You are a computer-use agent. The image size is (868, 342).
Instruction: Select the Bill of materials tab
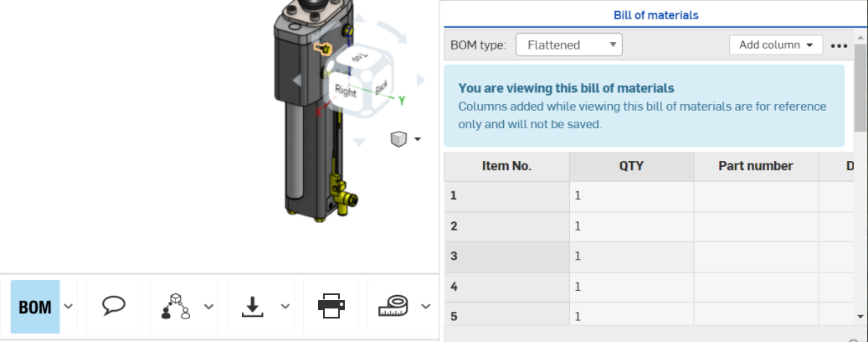pyautogui.click(x=655, y=15)
